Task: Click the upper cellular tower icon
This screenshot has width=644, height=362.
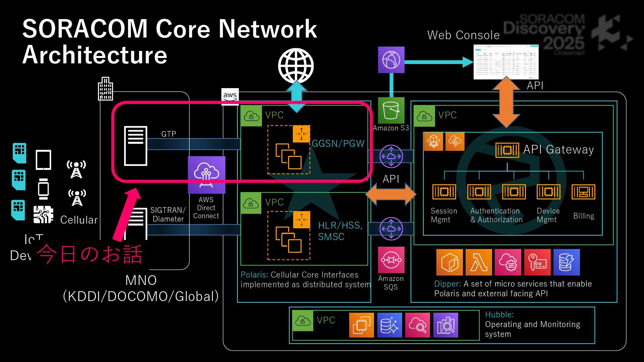Action: (76, 169)
